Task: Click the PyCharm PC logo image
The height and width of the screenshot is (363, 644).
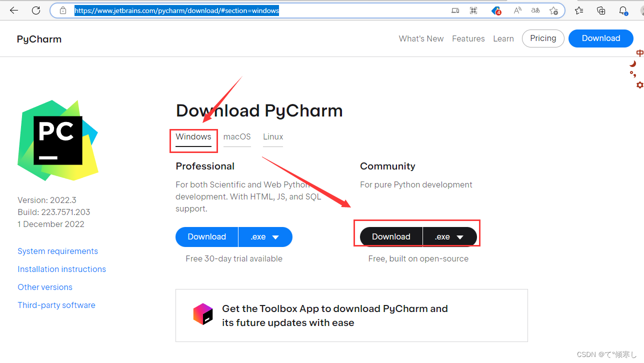Action: pyautogui.click(x=58, y=140)
